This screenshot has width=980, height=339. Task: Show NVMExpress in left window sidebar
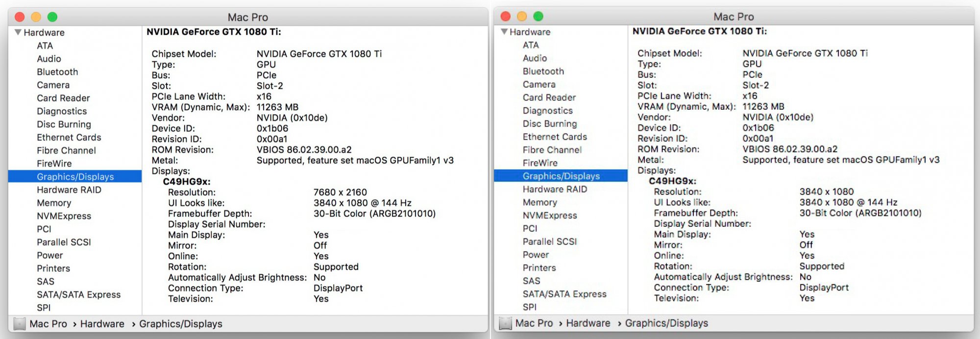click(64, 216)
